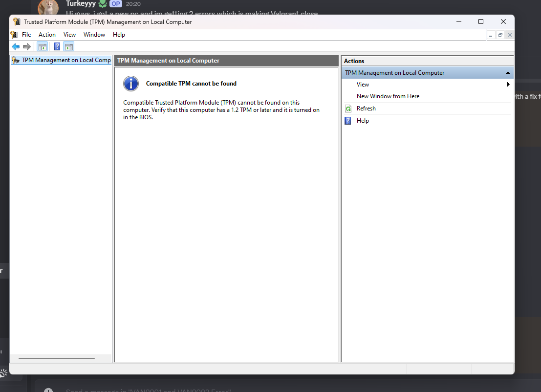Open the Help menu in the menu bar

coord(119,35)
